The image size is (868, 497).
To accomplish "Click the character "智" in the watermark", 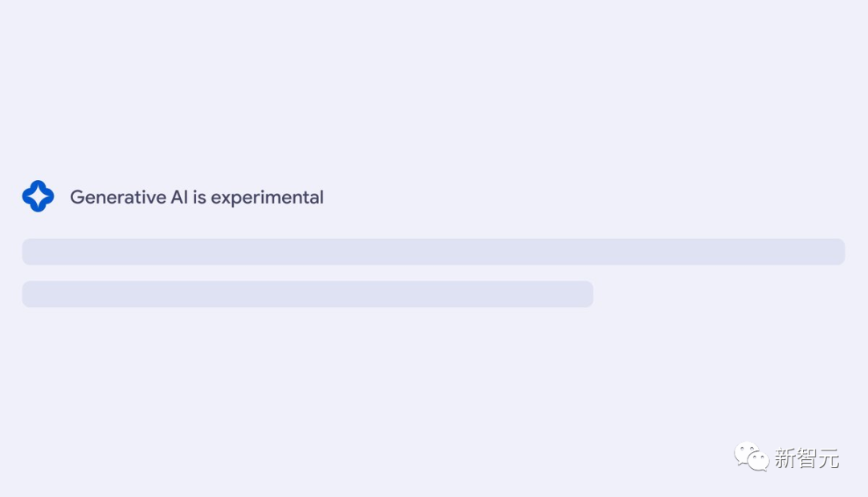I will point(807,459).
